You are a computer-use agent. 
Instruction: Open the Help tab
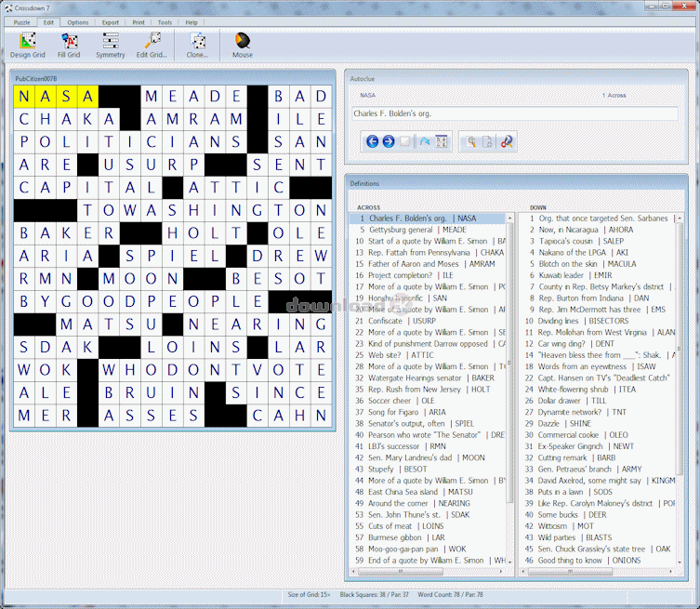(x=192, y=21)
